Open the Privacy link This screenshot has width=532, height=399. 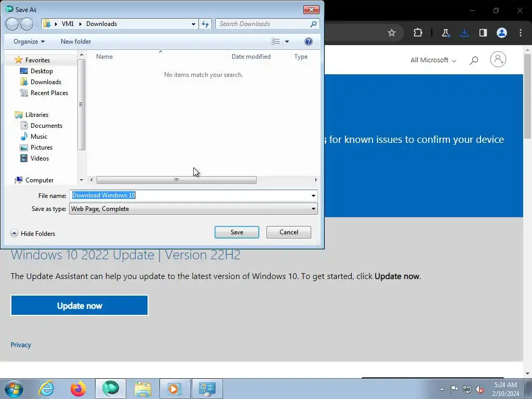pos(21,345)
